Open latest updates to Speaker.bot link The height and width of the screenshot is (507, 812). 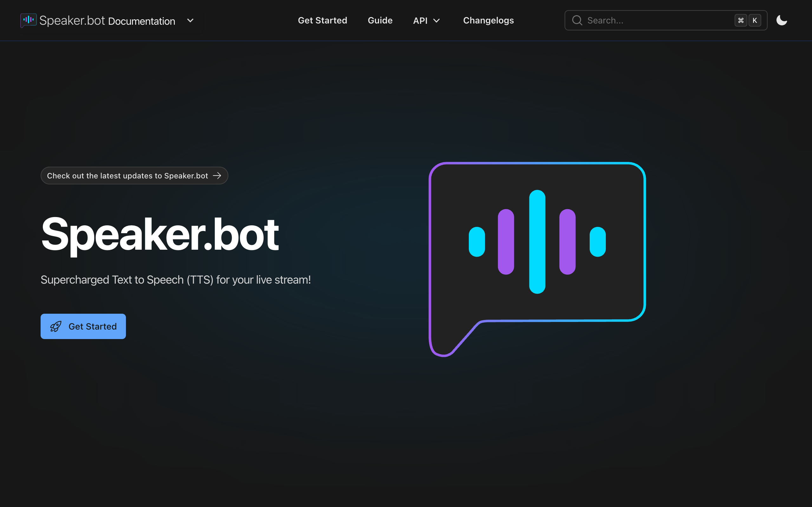(x=128, y=176)
